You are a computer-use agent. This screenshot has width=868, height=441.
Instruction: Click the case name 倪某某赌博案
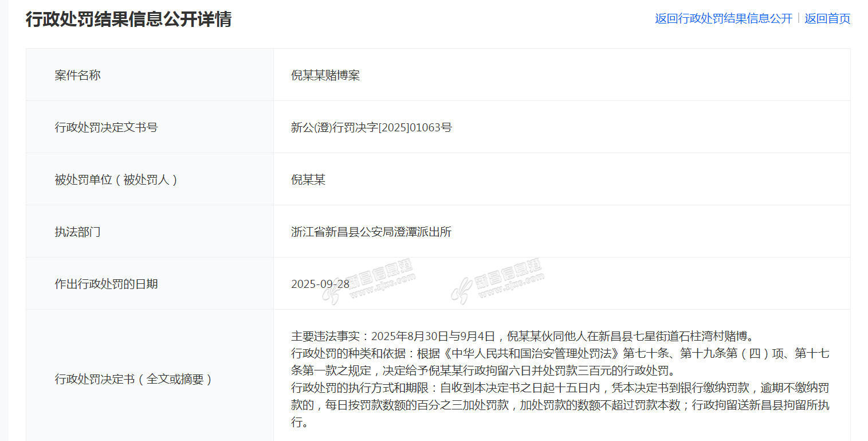(325, 75)
